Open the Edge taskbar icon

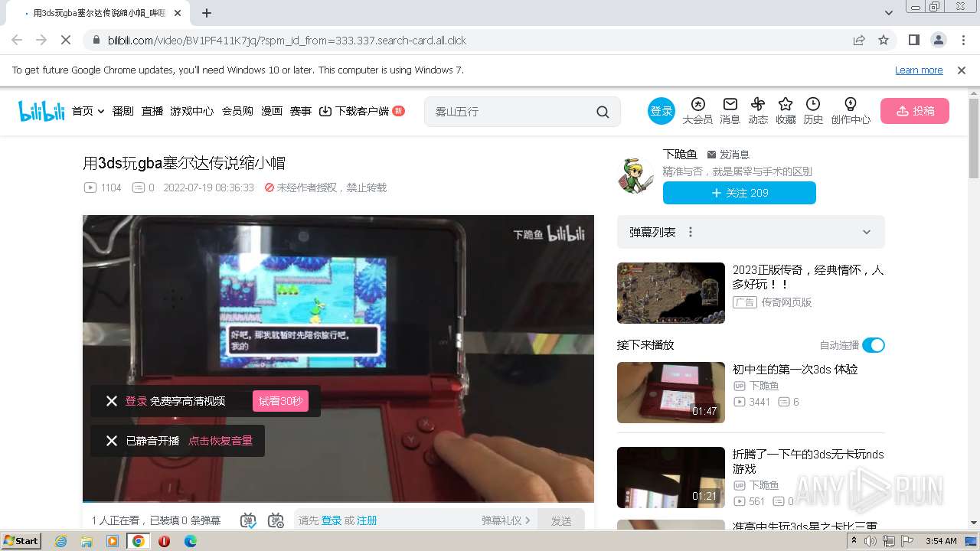click(x=190, y=541)
